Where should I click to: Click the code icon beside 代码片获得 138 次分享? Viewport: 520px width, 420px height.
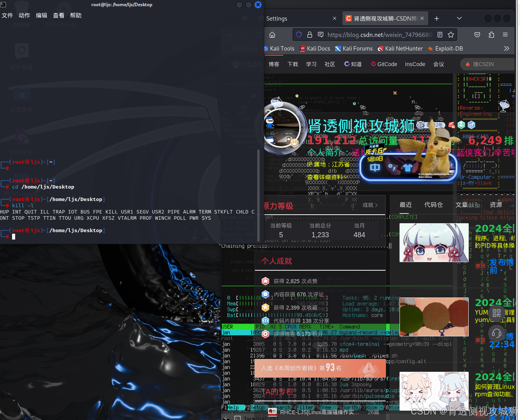pos(265,320)
